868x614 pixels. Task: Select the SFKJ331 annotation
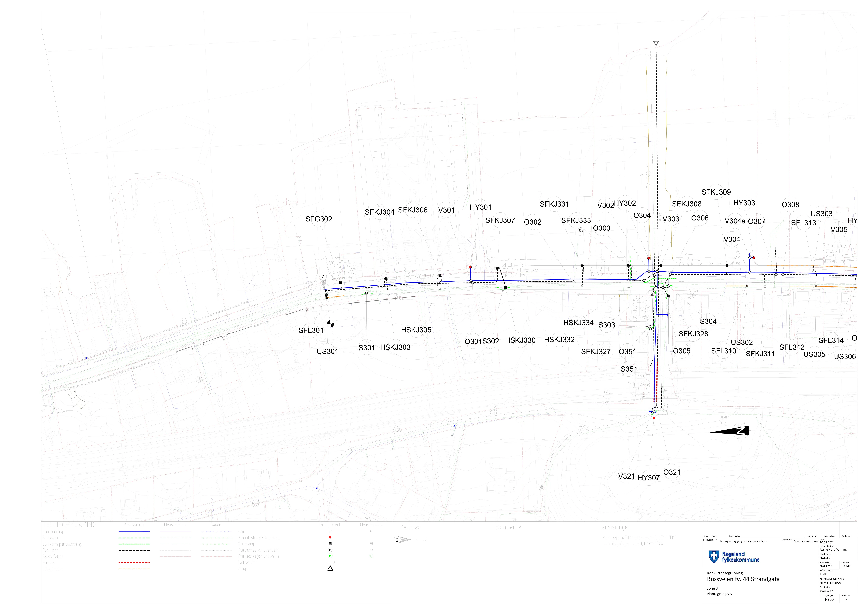[x=555, y=204]
